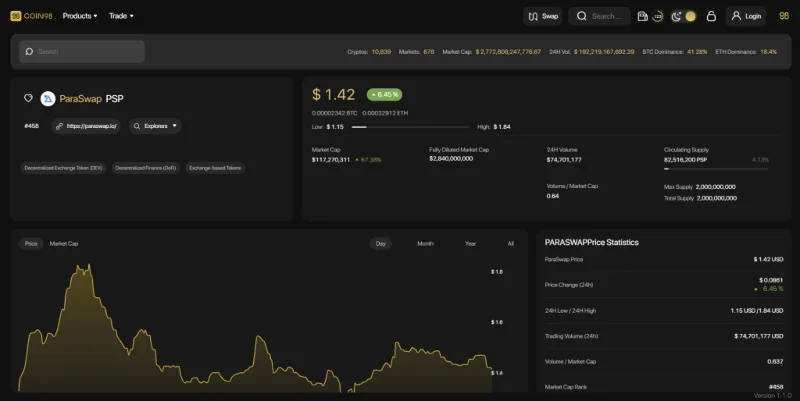Click the heart favorite icon beside ParaSwap
This screenshot has height=401, width=800.
[x=28, y=98]
